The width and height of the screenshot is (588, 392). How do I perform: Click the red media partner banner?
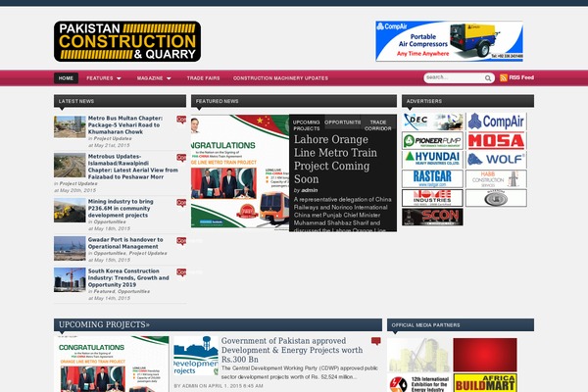[485, 355]
